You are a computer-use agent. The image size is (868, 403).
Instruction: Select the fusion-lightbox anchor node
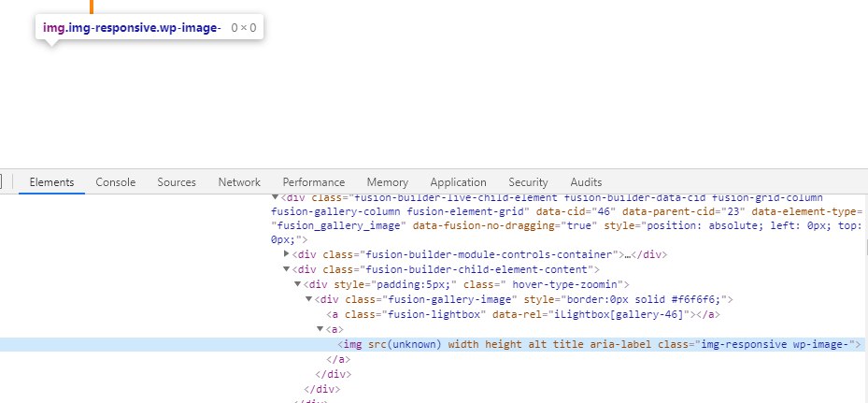click(523, 314)
